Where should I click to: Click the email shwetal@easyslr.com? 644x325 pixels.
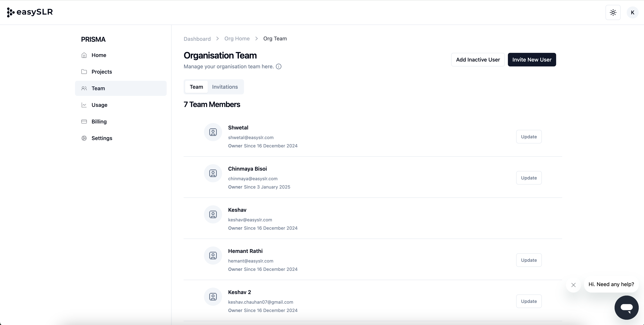coord(251,137)
